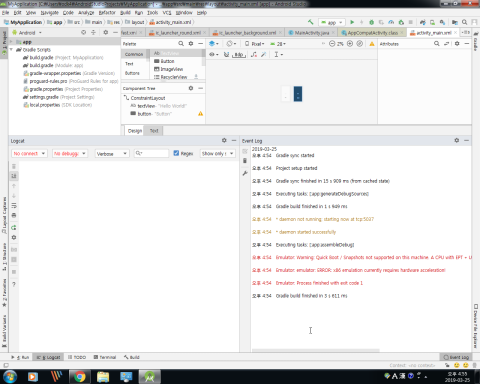Open the Refactor menu

[x=107, y=13]
